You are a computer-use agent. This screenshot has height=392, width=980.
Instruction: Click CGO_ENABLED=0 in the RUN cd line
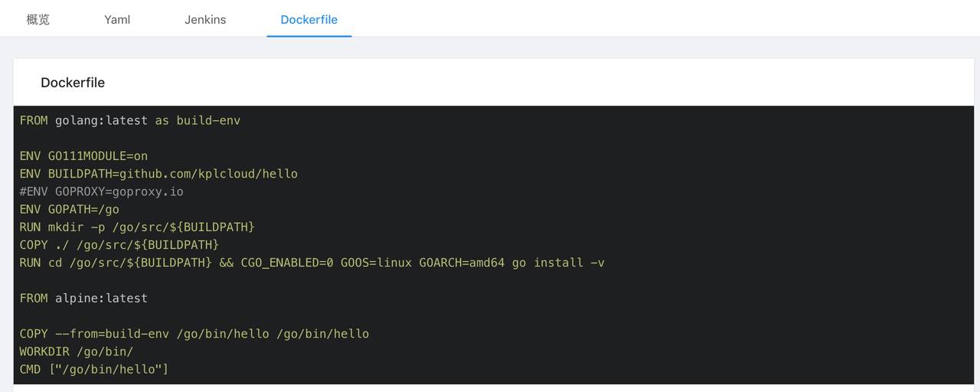click(x=287, y=263)
